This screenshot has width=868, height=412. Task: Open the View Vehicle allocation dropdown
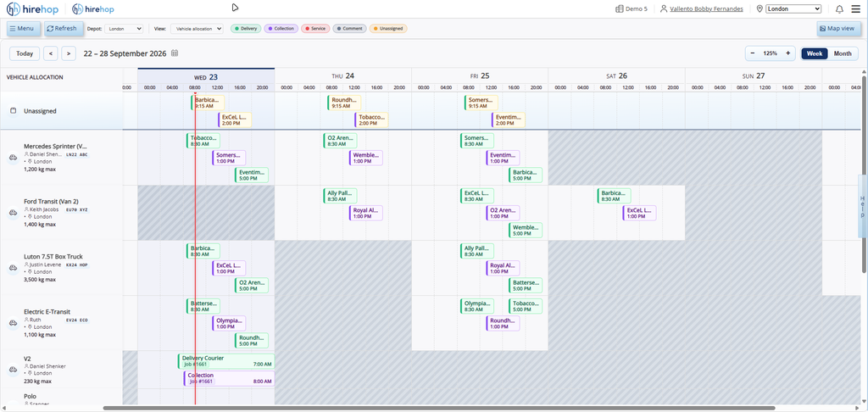(197, 28)
